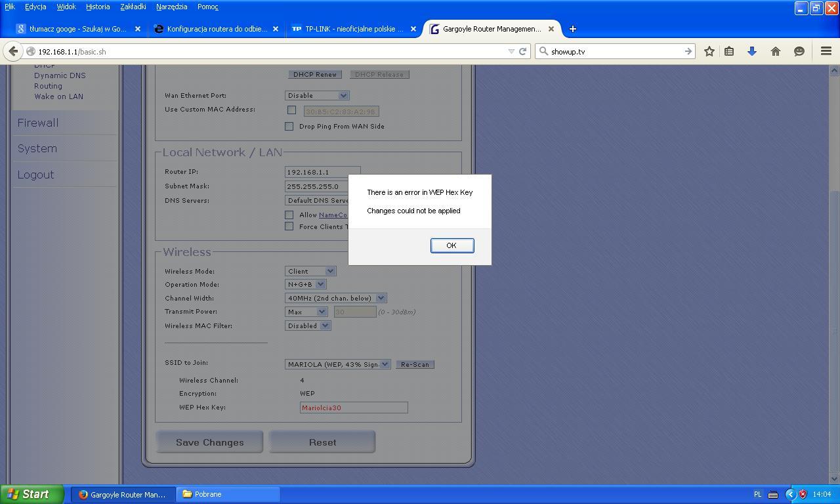The image size is (840, 504).
Task: Close the Gargoyle Router Management tab
Action: 551,29
